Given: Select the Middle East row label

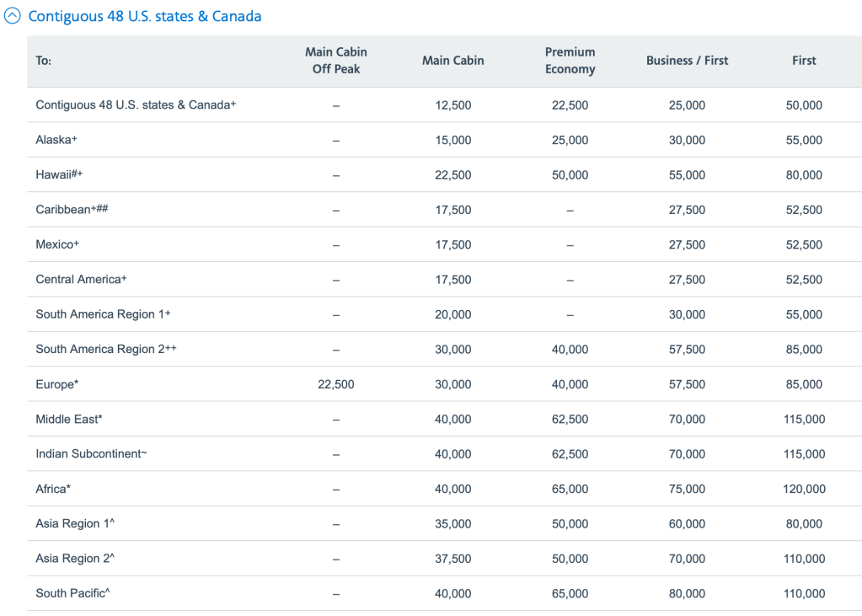Looking at the screenshot, I should [x=69, y=419].
